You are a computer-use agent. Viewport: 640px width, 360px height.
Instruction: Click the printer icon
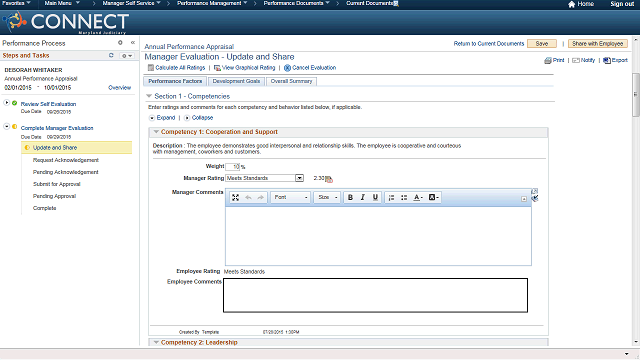[548, 60]
